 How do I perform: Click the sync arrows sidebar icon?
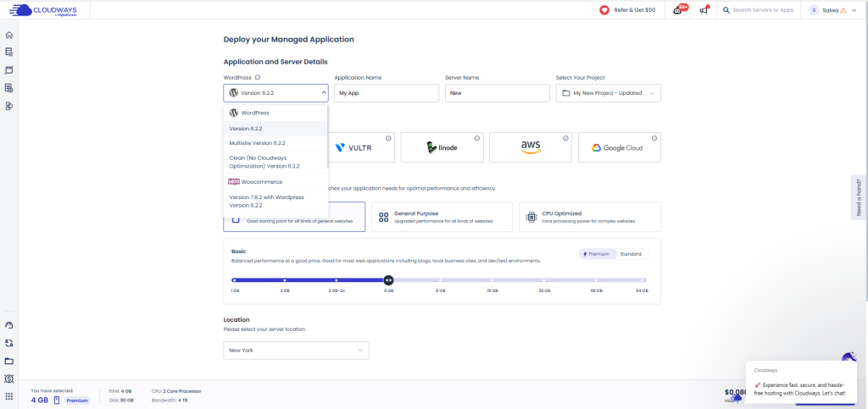[8, 343]
